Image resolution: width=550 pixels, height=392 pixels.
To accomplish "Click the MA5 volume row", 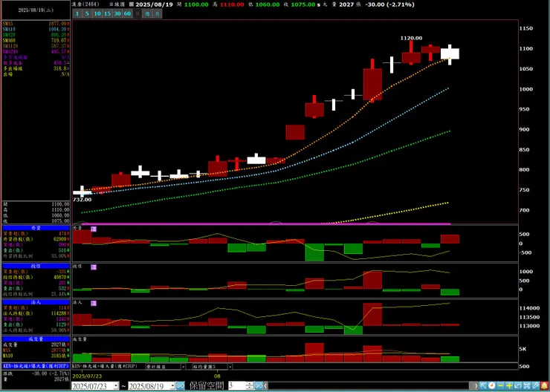I will pyautogui.click(x=36, y=350).
